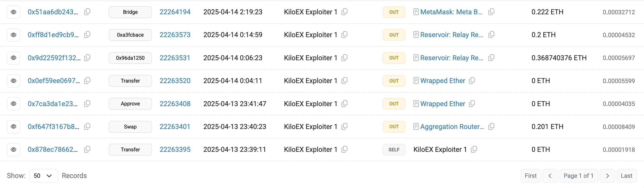The image size is (644, 188).
Task: Go to previous page with left chevron
Action: pyautogui.click(x=550, y=176)
